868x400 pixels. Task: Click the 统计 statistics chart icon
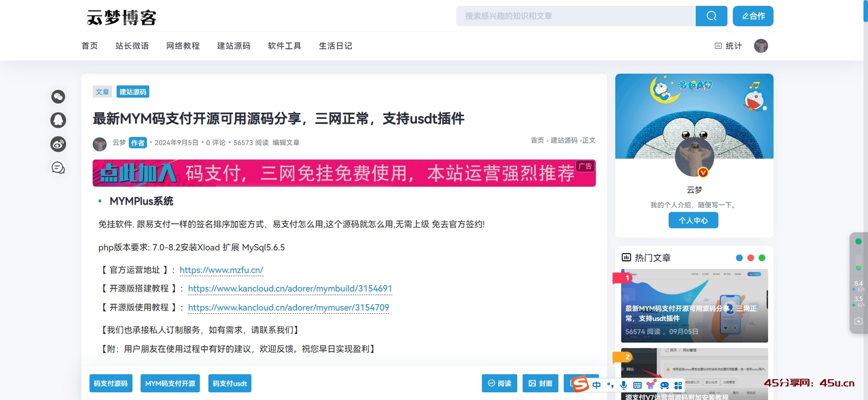point(718,46)
